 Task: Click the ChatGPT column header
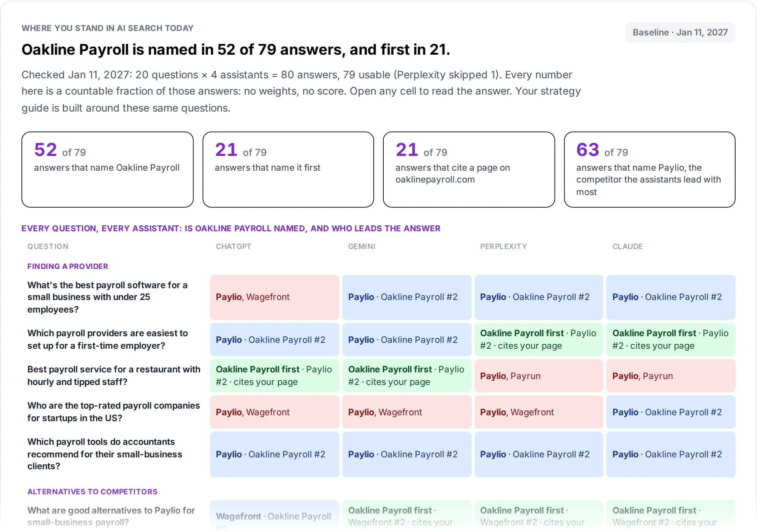tap(234, 246)
